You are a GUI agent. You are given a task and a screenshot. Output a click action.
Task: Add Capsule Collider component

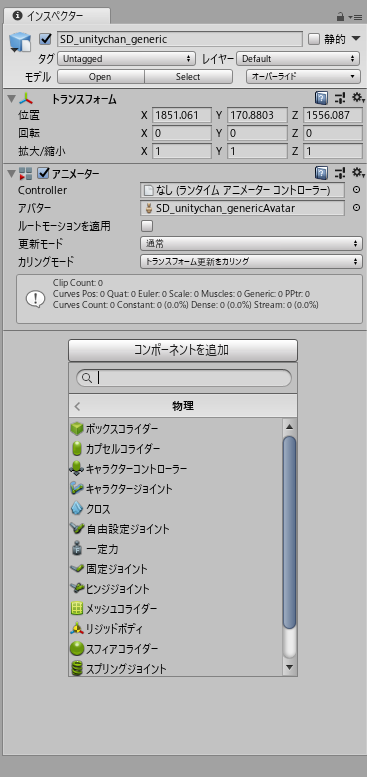click(x=175, y=448)
